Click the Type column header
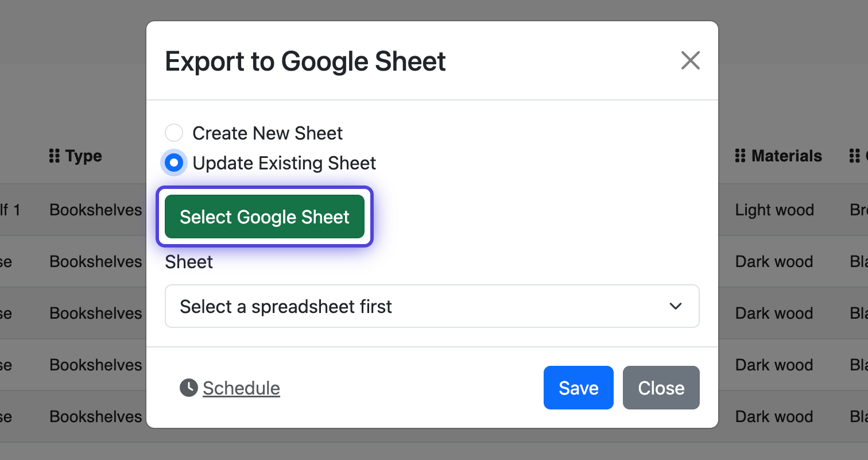 pyautogui.click(x=83, y=156)
